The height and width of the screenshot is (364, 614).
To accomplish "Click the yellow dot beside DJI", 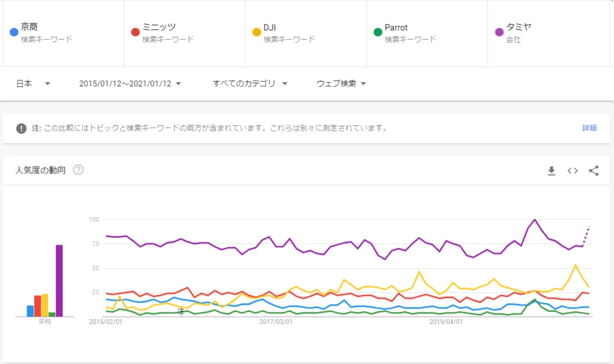I will click(257, 32).
